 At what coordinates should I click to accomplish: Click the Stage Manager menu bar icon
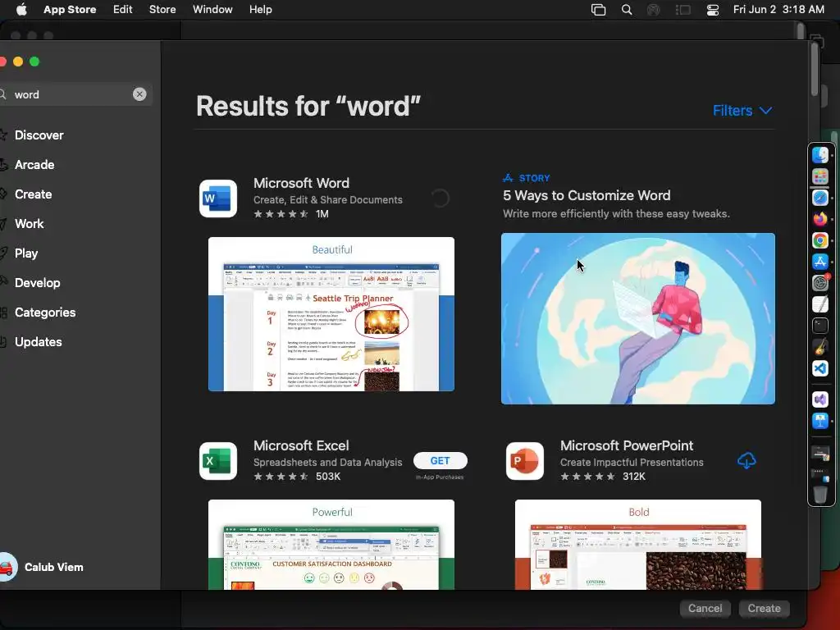[683, 10]
